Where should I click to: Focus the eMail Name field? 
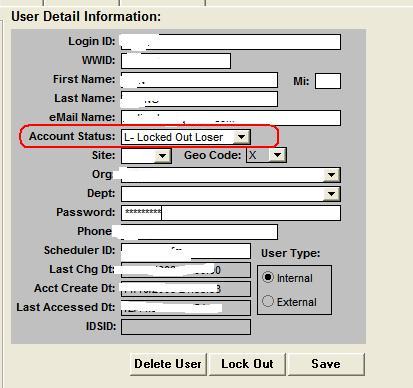coord(231,118)
